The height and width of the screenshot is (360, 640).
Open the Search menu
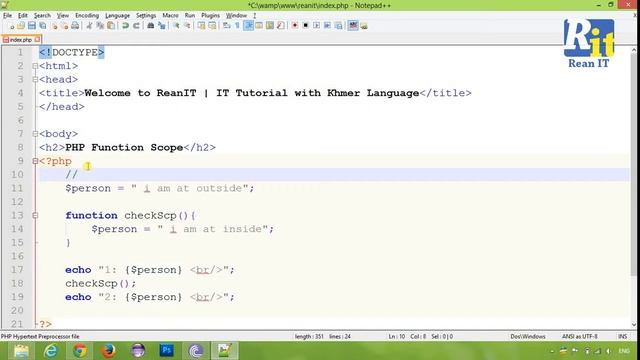[x=42, y=16]
